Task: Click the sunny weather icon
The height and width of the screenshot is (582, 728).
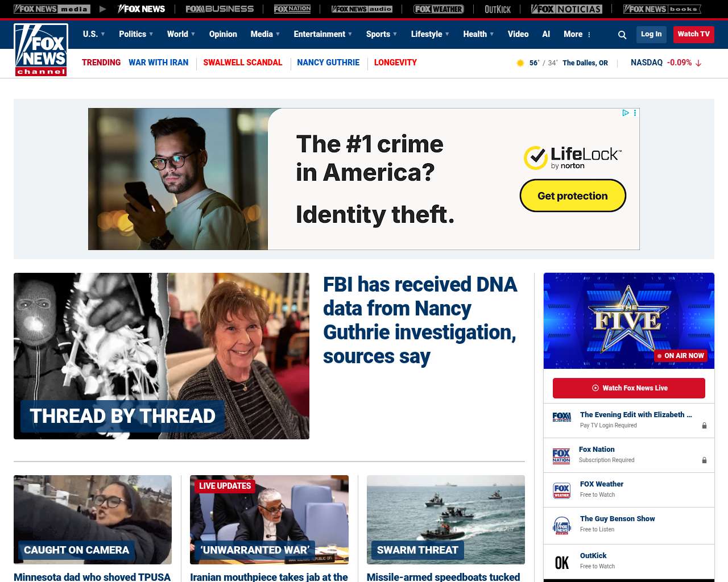Action: [520, 63]
